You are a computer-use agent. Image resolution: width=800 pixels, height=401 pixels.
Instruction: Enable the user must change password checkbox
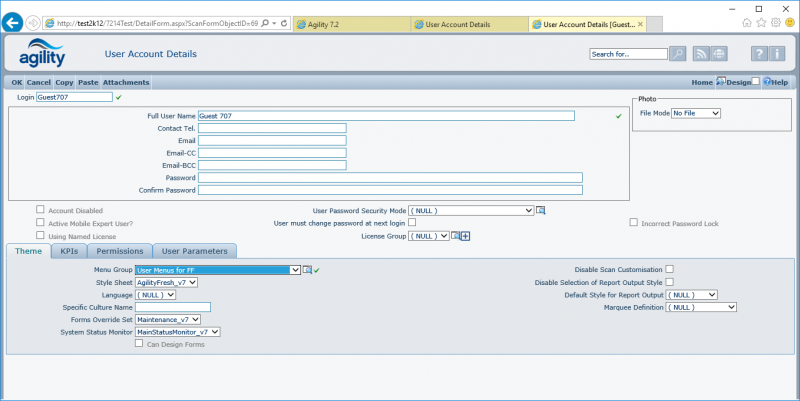[x=412, y=223]
